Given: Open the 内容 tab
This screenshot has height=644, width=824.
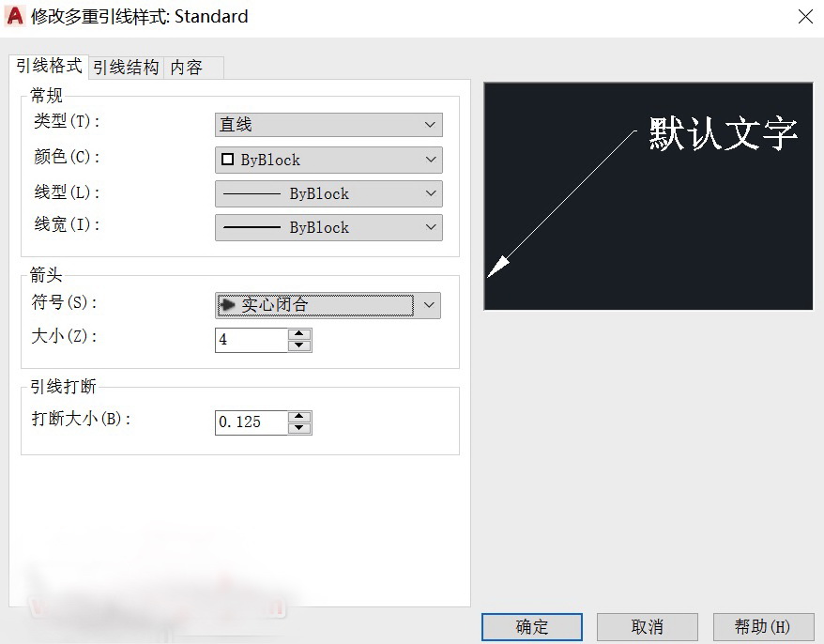Looking at the screenshot, I should coord(193,68).
